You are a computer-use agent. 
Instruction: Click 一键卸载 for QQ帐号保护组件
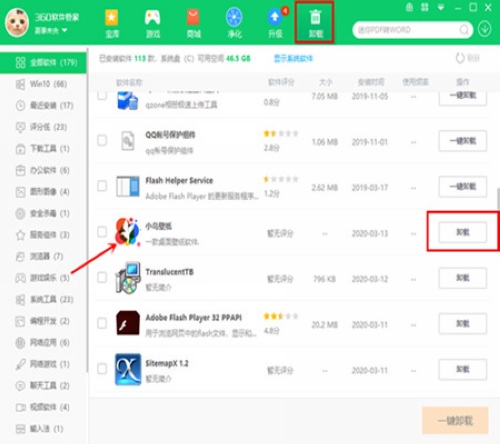tap(463, 141)
